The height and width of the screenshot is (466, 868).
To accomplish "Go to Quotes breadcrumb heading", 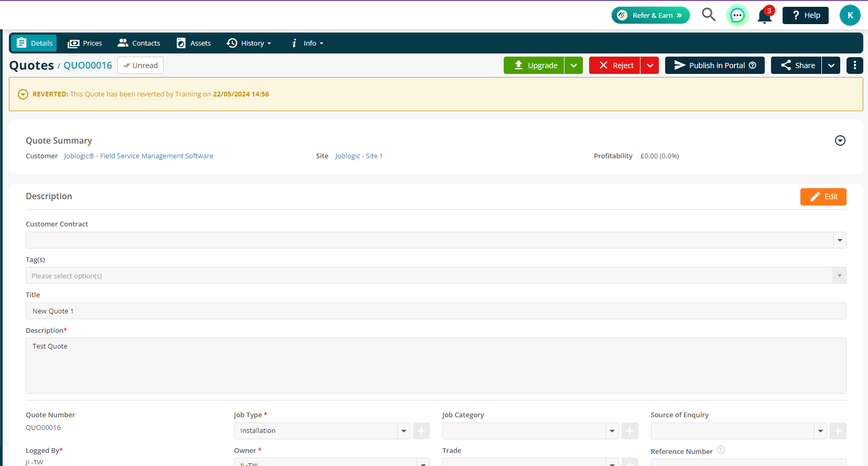I will click(31, 66).
